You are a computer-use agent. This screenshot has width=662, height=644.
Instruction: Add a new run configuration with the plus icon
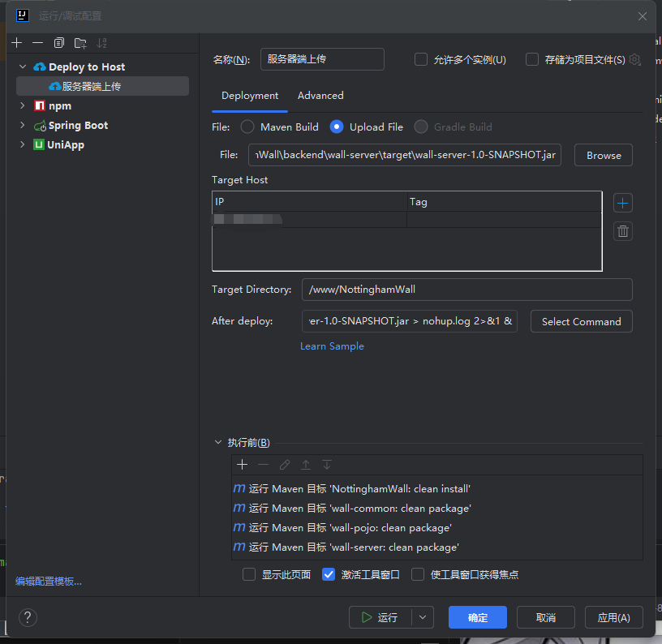[17, 43]
